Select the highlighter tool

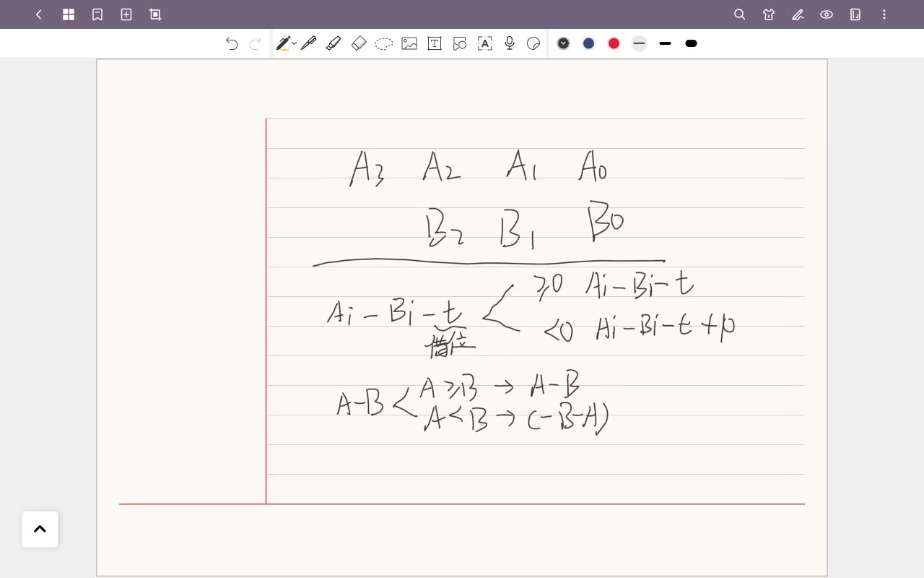coord(334,43)
